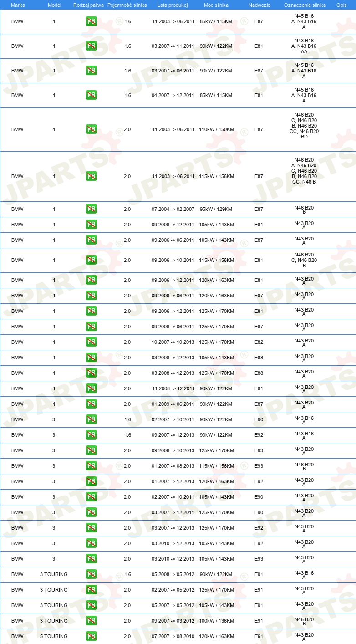Viewport: 356px width, 644px height.
Task: Click the 95kW / 129KM power cell
Action: (216, 209)
